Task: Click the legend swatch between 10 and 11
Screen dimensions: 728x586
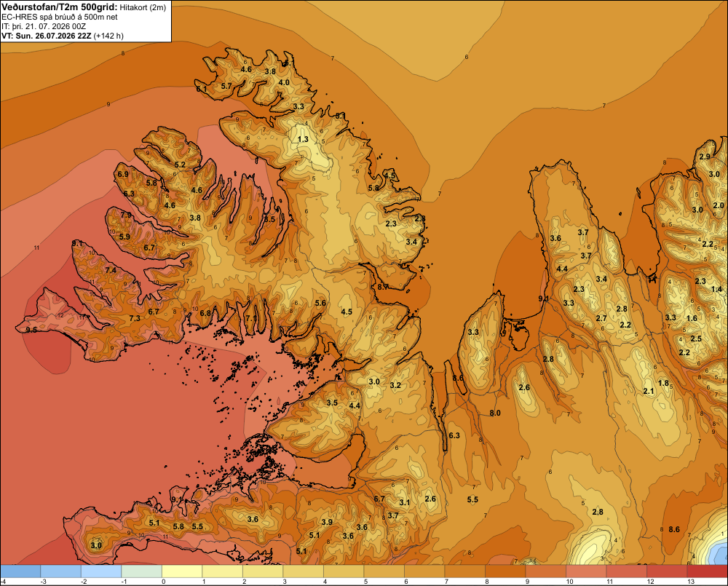Action: click(x=586, y=571)
